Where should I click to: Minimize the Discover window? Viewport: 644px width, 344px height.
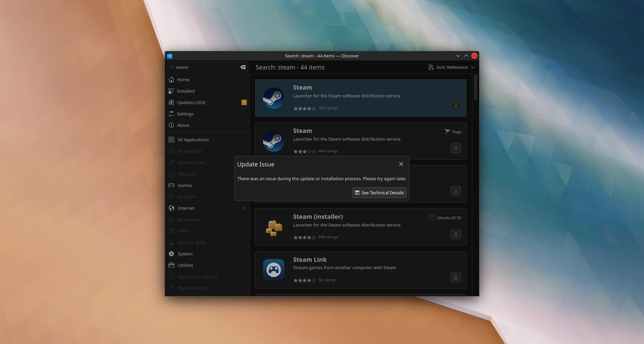(x=458, y=56)
